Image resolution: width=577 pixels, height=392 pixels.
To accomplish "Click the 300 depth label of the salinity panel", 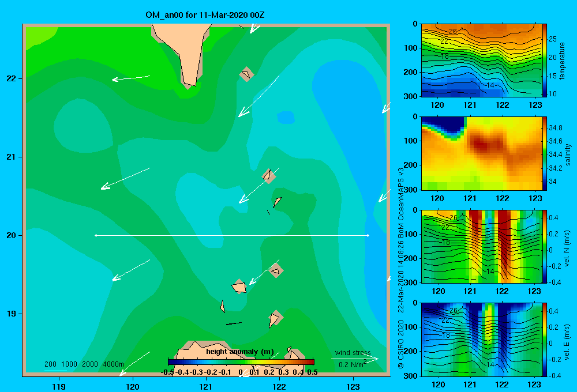I will tap(411, 190).
